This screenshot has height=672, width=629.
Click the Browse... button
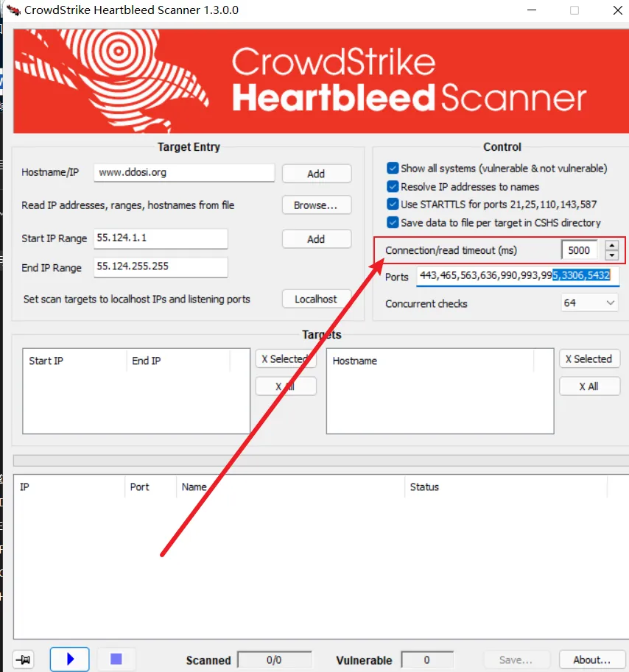point(317,205)
